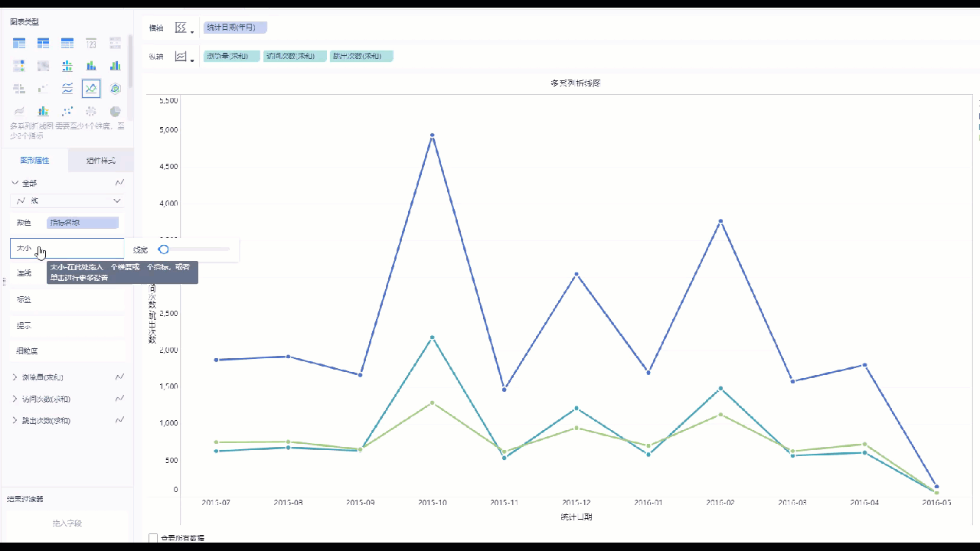Click the horizontal axis chart icon
Image resolution: width=980 pixels, height=551 pixels.
pos(181,28)
